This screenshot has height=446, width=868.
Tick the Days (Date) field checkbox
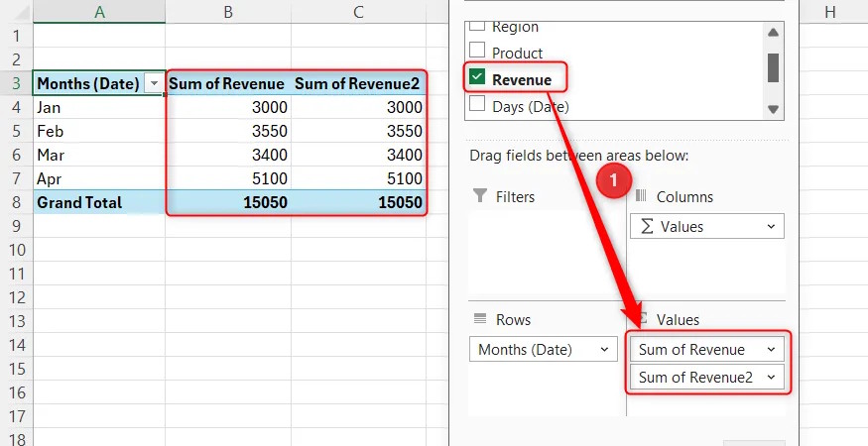[476, 104]
